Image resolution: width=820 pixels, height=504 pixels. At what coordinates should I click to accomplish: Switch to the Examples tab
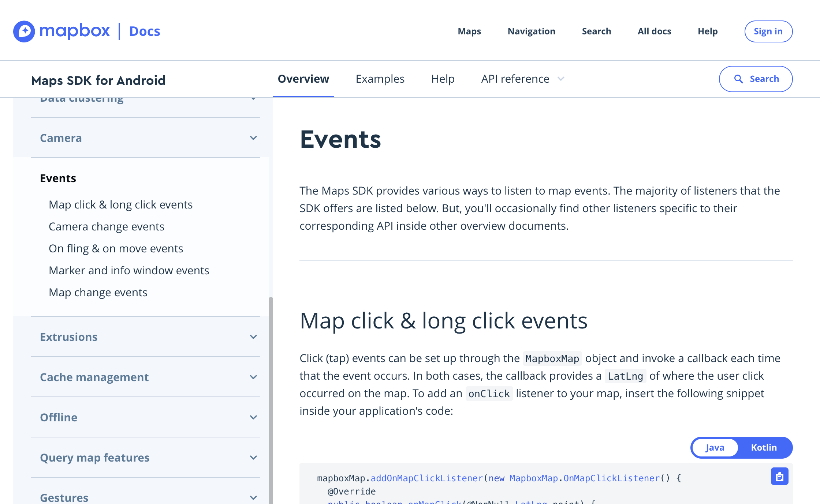pos(380,79)
